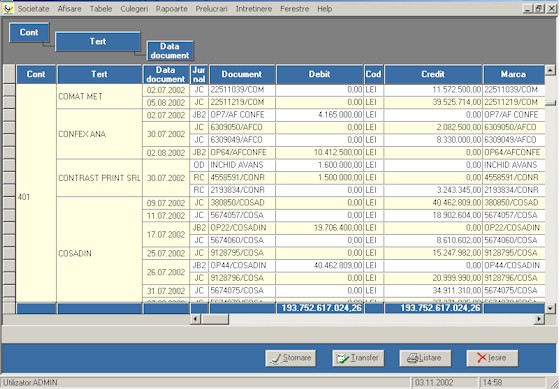The height and width of the screenshot is (389, 560).
Task: Click the horizontal scrollbar right arrow
Action: tap(539, 319)
